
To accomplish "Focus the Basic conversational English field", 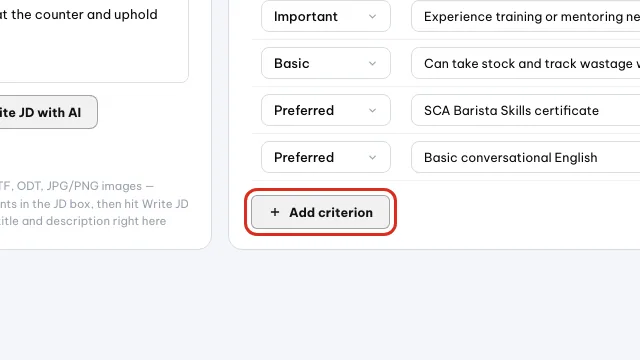I will click(x=525, y=157).
